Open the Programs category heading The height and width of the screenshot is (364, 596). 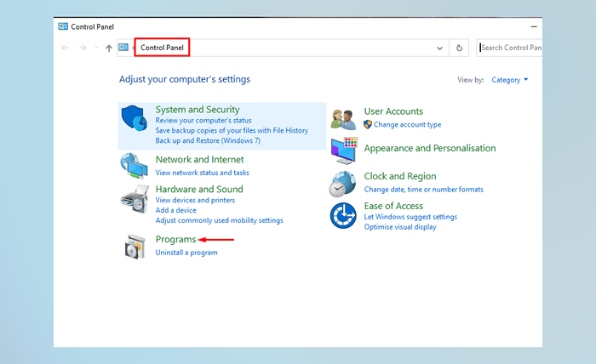click(175, 240)
